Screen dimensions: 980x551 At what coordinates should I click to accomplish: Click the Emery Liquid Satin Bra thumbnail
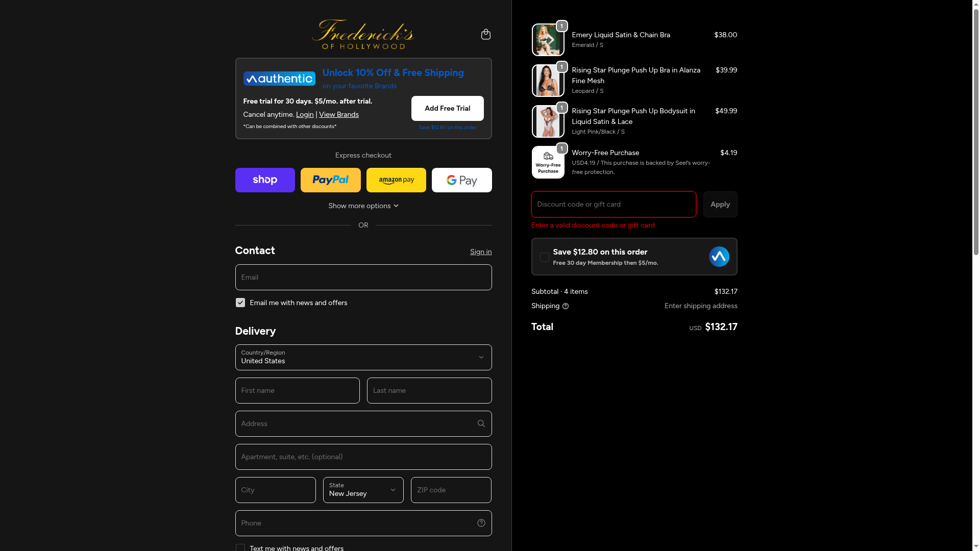(x=548, y=40)
